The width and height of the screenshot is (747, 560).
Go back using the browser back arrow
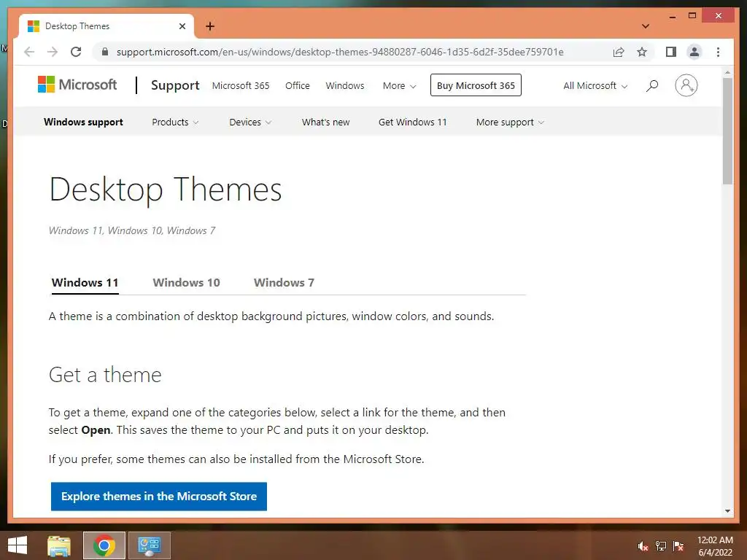29,52
